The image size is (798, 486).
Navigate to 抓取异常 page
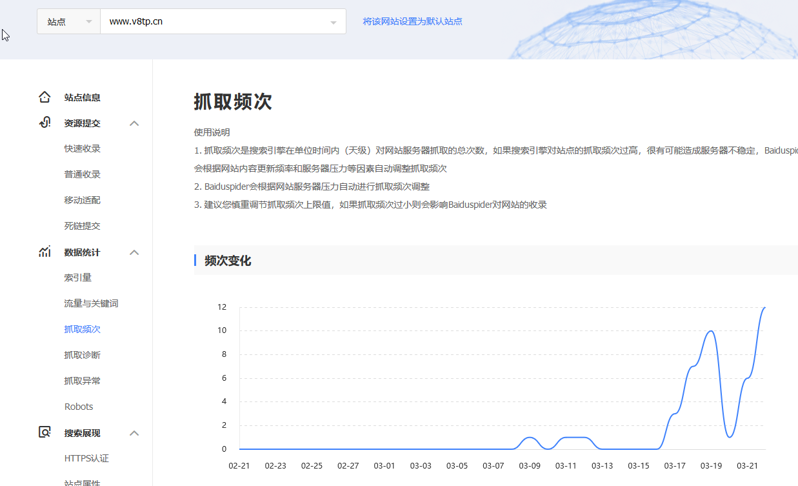pyautogui.click(x=82, y=381)
